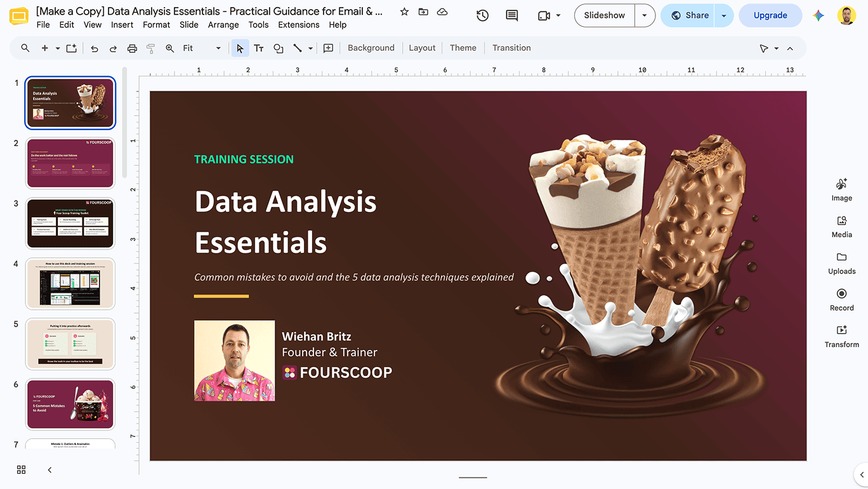Viewport: 868px width, 489px height.
Task: Redo the last undone action
Action: tap(113, 48)
